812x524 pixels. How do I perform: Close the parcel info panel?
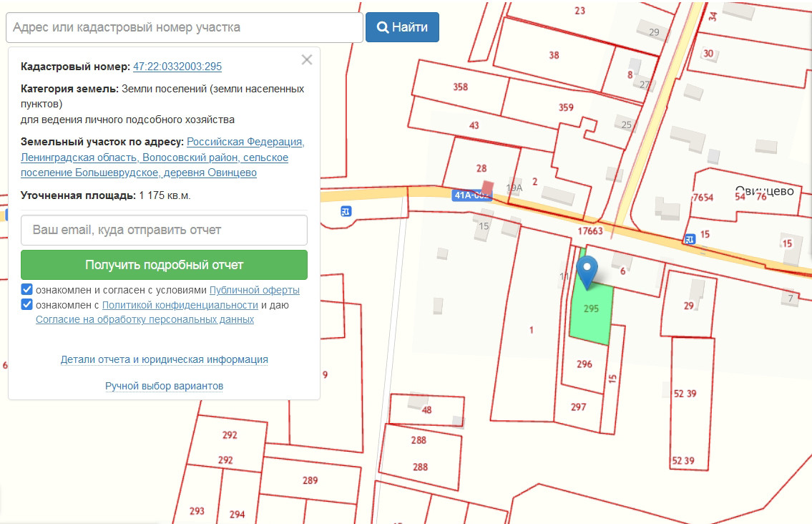[307, 60]
